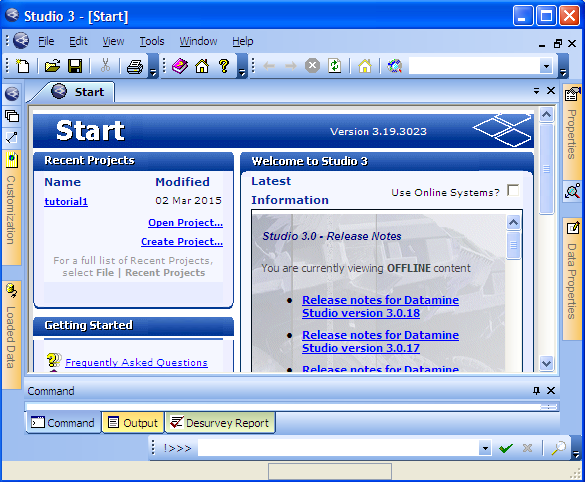The width and height of the screenshot is (585, 482).
Task: Click the Cut scissors icon
Action: [x=106, y=66]
